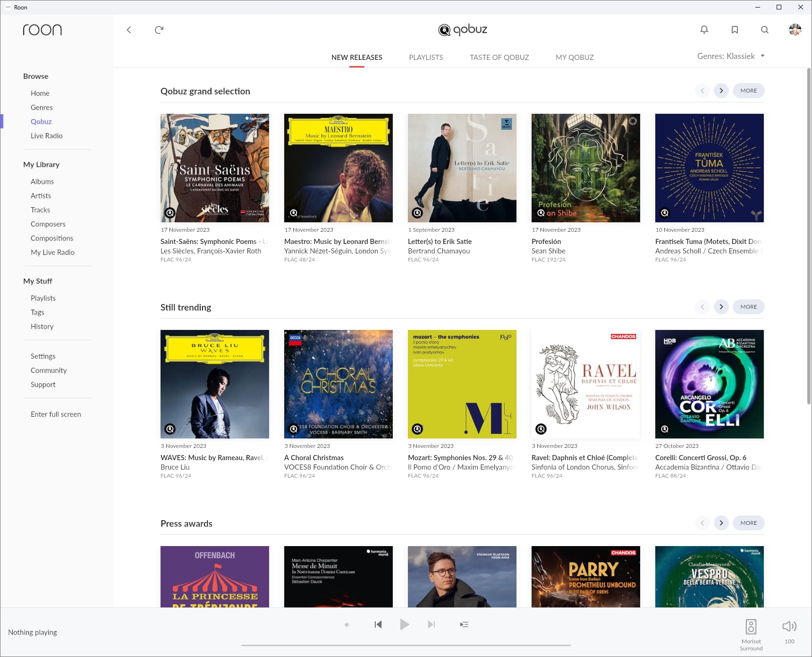Image resolution: width=812 pixels, height=657 pixels.
Task: Advance the Still trending carousel with right arrow
Action: point(721,306)
